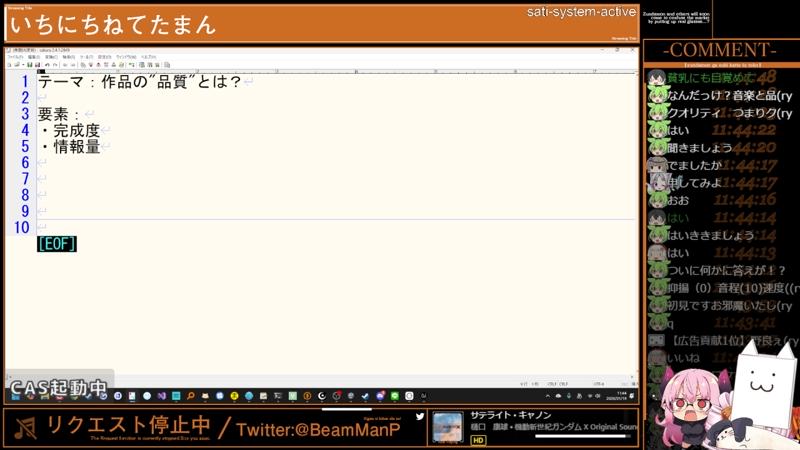Image resolution: width=800 pixels, height=450 pixels.
Task: Click the comment はい timestamped 11:44:22
Action: tap(678, 131)
